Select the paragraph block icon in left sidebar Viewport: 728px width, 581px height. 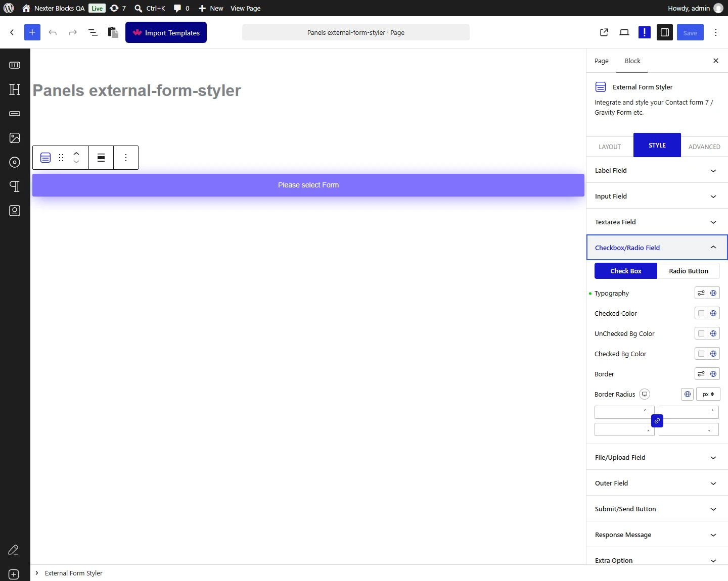(15, 186)
